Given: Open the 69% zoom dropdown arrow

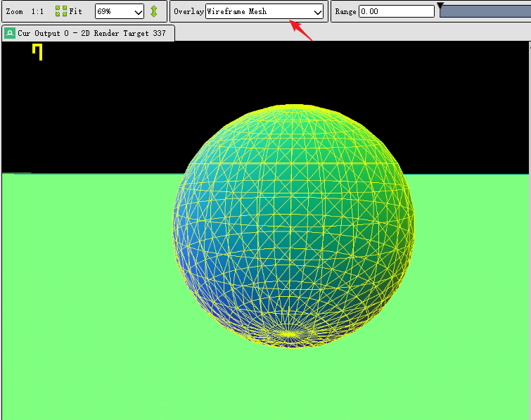Looking at the screenshot, I should [x=138, y=12].
